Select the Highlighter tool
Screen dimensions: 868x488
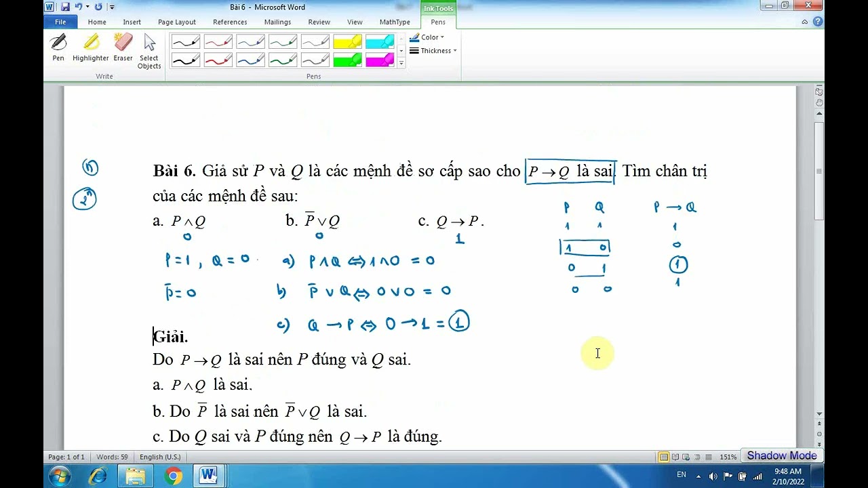click(90, 47)
